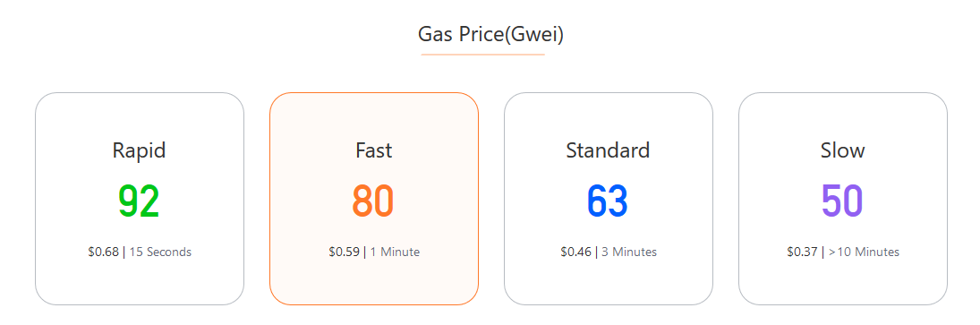This screenshot has width=980, height=325.
Task: Click the blue 63 Gwei value
Action: pyautogui.click(x=608, y=201)
